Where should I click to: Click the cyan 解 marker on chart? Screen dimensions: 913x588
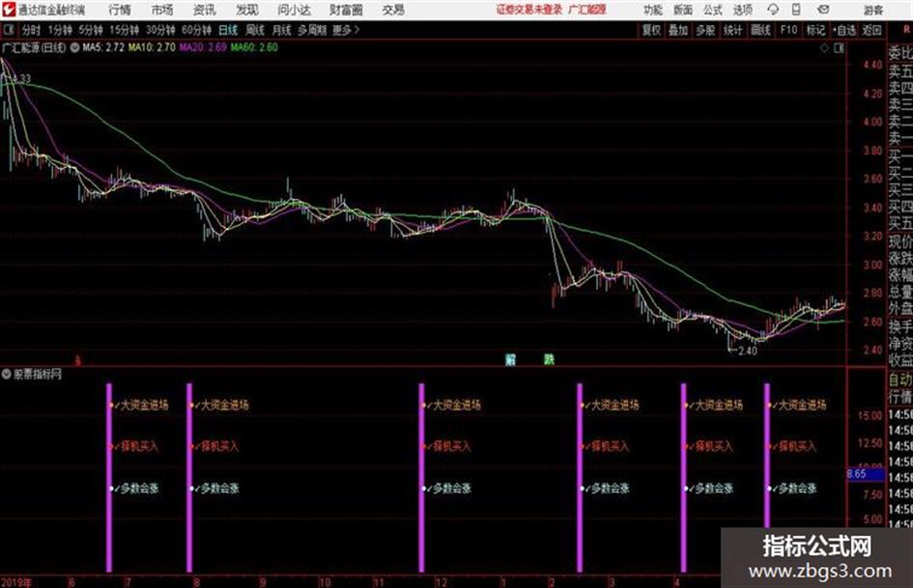click(511, 359)
